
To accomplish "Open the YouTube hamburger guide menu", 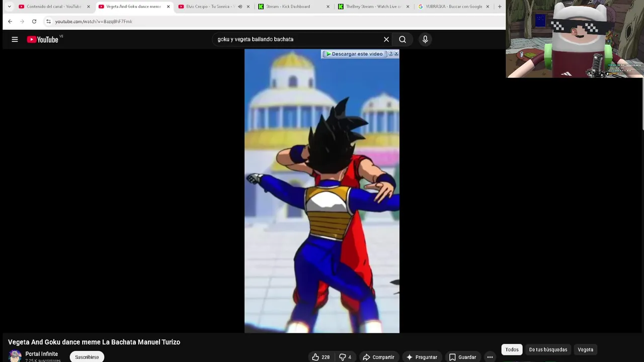I will [15, 39].
